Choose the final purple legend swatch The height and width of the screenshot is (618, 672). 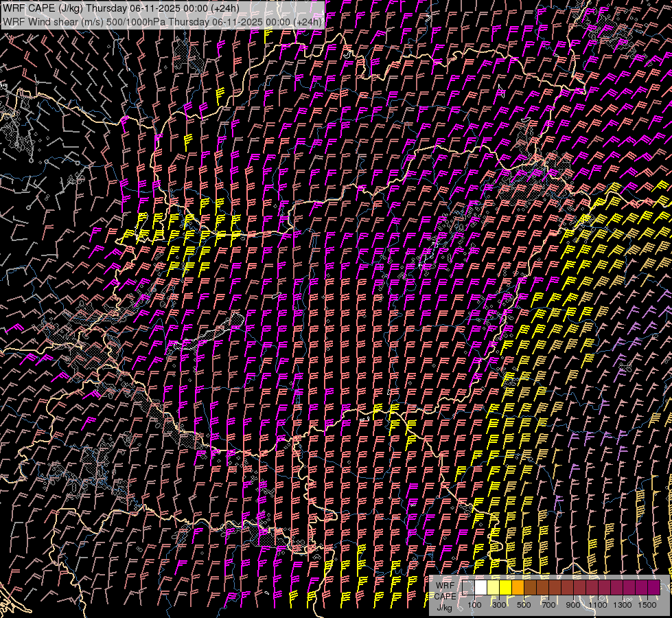(x=653, y=588)
